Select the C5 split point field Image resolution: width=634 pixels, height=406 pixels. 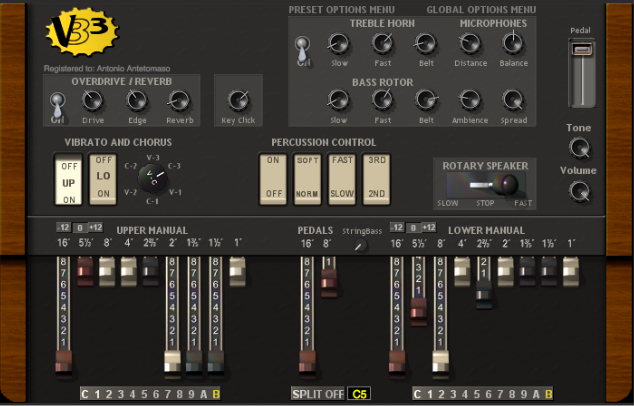[360, 394]
